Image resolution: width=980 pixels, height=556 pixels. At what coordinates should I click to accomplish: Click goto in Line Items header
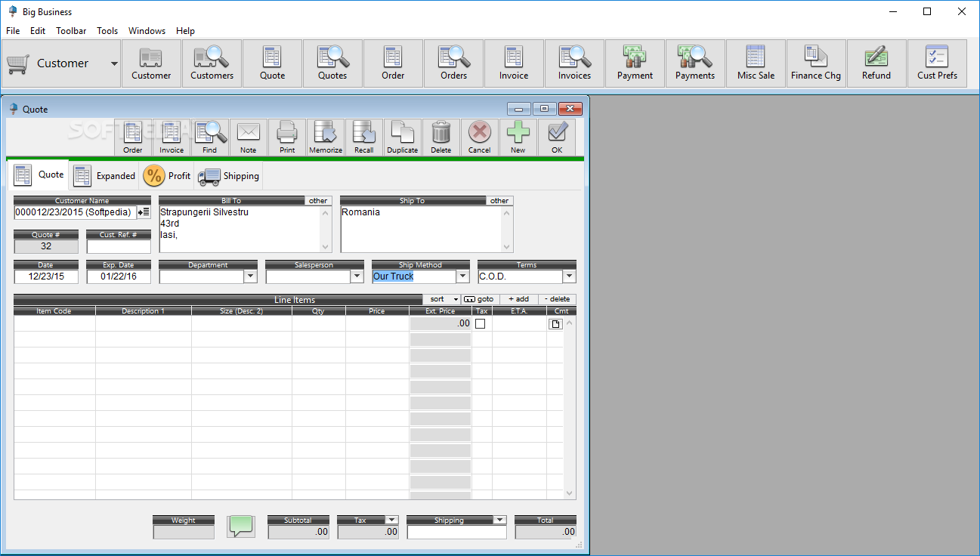pos(479,299)
